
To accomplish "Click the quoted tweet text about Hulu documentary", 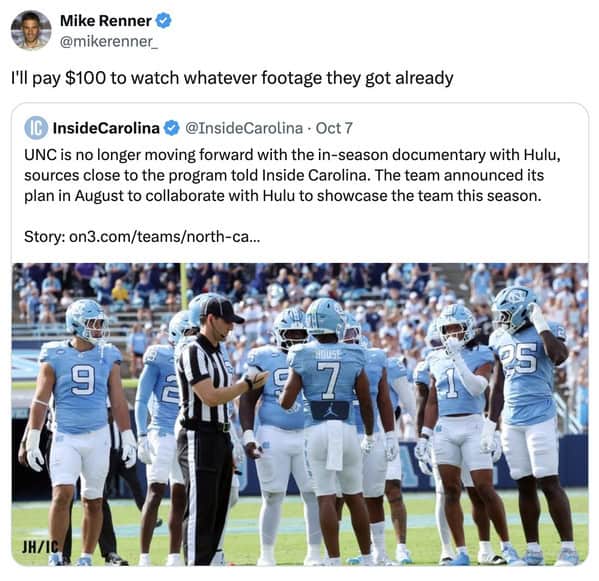I will point(292,175).
